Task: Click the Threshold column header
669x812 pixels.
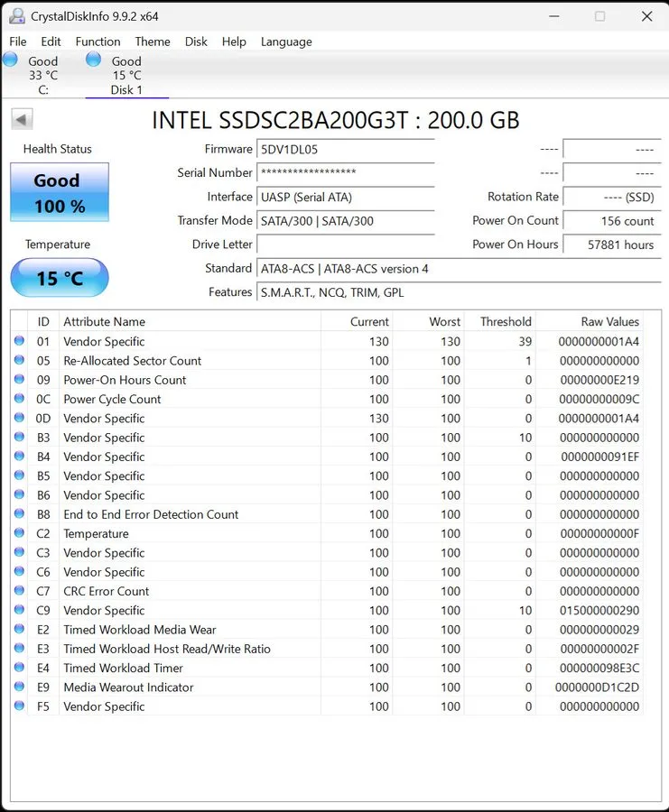Action: click(x=499, y=321)
